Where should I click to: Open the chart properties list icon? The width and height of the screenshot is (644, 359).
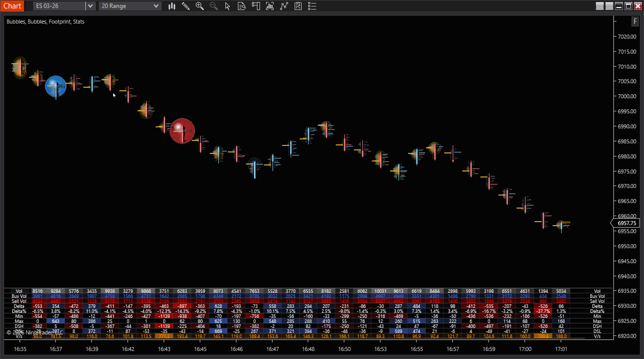click(312, 6)
